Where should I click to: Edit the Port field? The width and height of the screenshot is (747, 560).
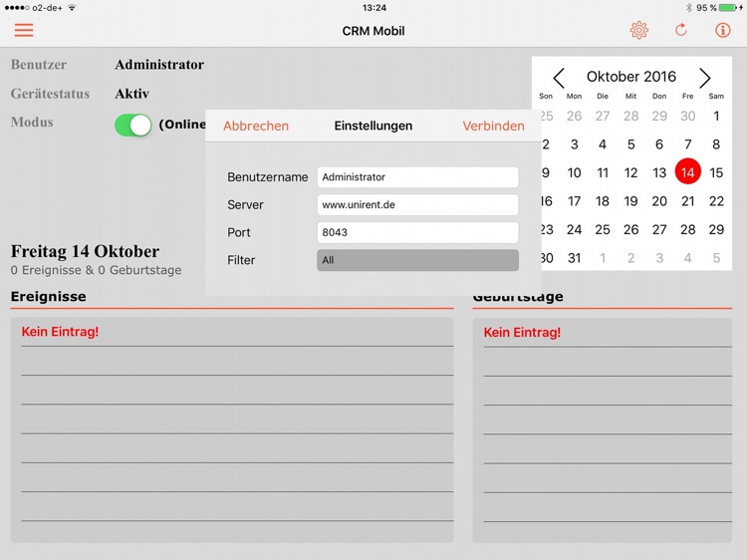[x=417, y=232]
